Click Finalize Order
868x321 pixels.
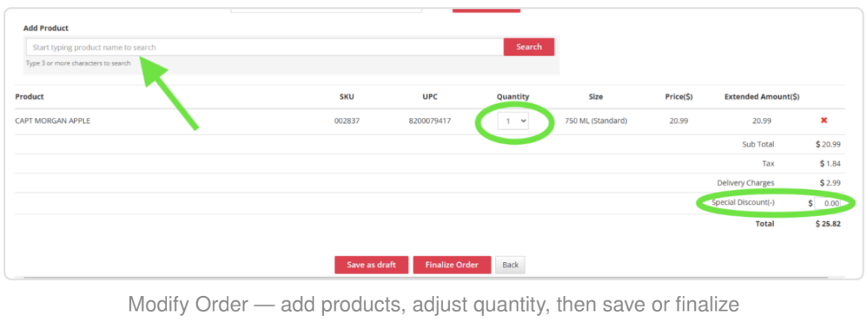click(452, 264)
